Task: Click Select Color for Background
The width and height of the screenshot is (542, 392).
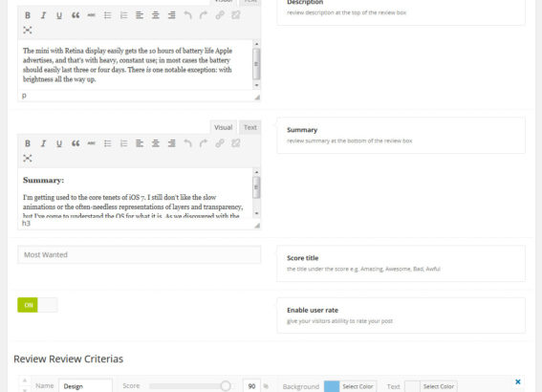Action: 358,386
